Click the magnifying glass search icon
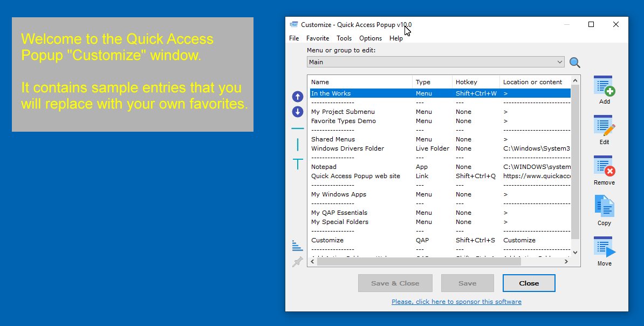Image resolution: width=644 pixels, height=326 pixels. 575,63
